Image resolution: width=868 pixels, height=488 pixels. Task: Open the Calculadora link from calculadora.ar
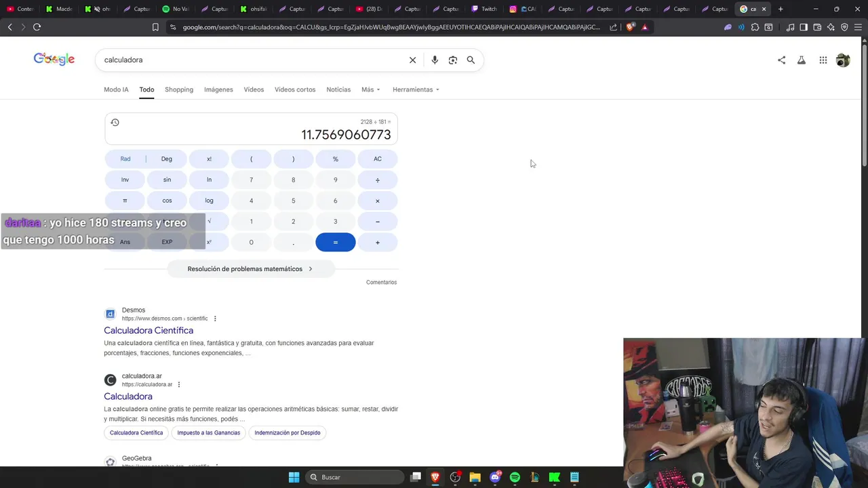tap(128, 396)
